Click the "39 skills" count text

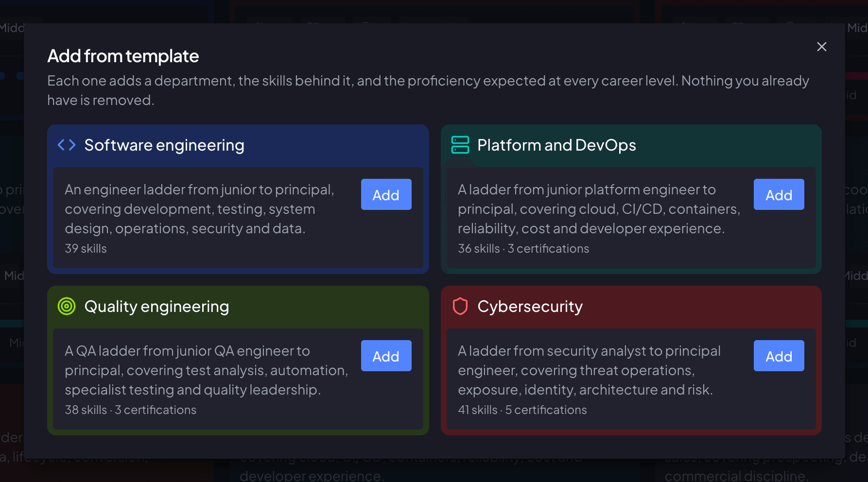tap(86, 248)
